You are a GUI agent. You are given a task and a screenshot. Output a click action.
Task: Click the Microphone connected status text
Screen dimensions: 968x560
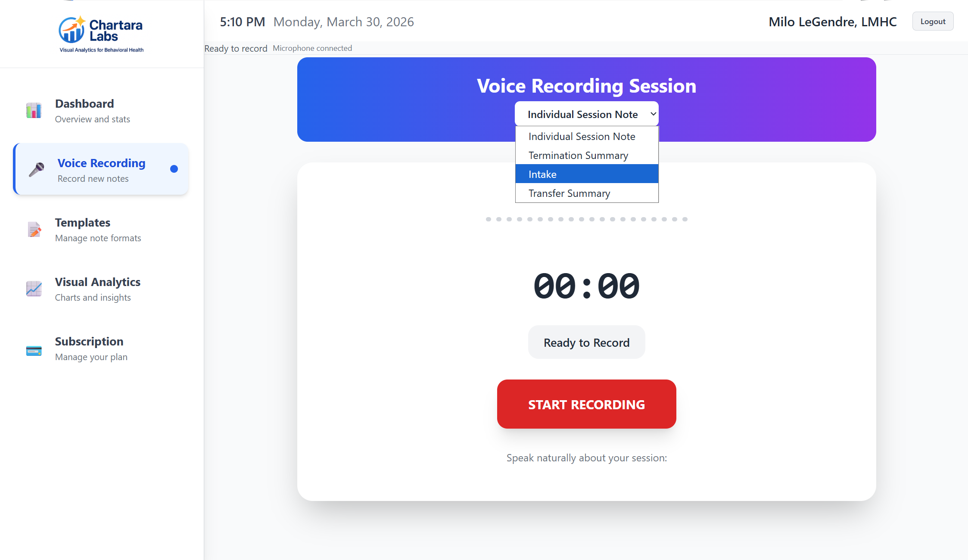[312, 48]
